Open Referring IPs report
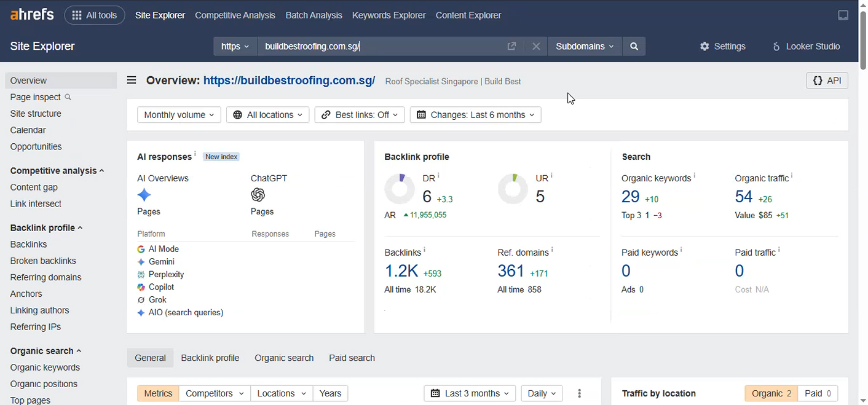Image resolution: width=868 pixels, height=405 pixels. pos(35,328)
